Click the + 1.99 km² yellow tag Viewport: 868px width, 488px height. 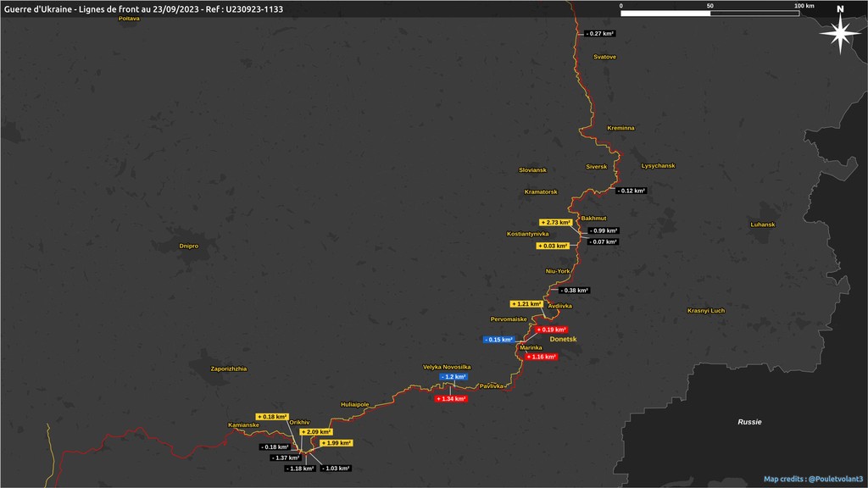click(336, 443)
